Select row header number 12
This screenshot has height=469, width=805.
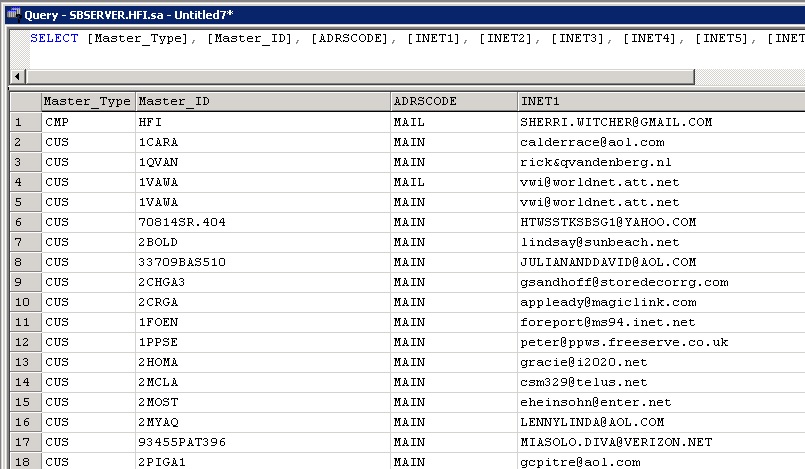26,342
